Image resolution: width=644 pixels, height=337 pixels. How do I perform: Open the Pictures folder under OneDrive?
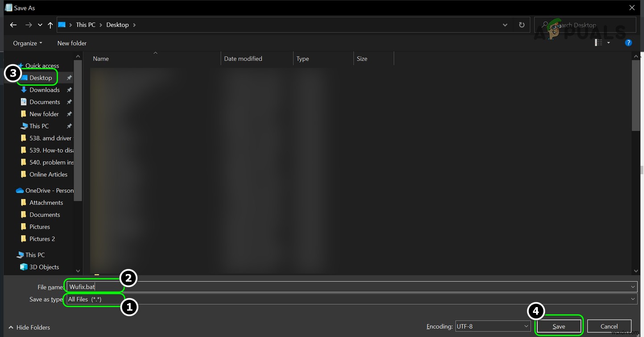40,227
